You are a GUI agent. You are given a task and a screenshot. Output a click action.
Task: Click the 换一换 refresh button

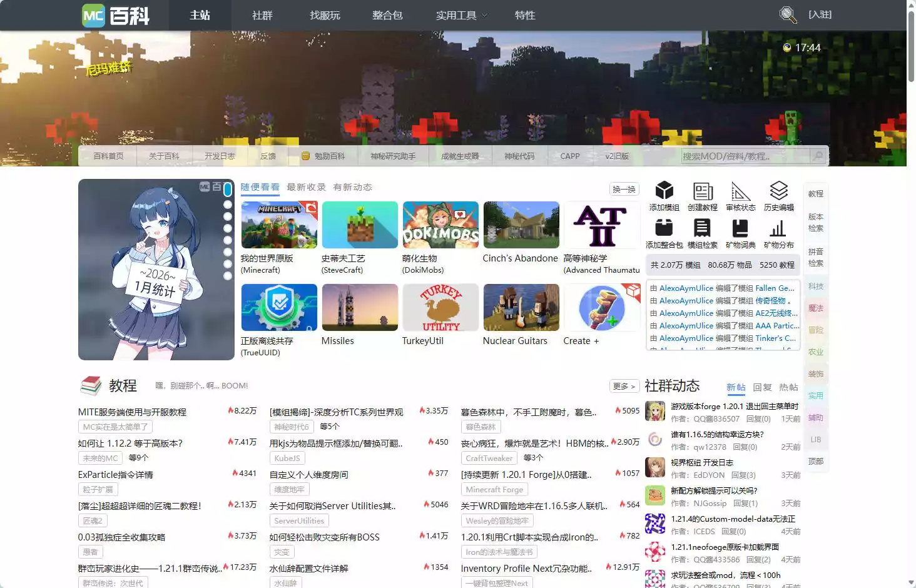pyautogui.click(x=624, y=189)
